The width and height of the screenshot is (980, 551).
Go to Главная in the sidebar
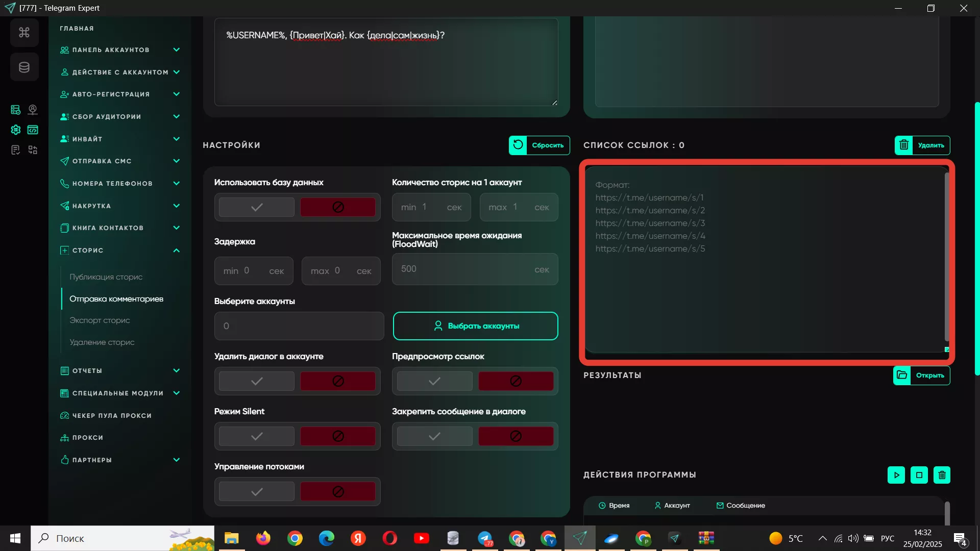point(77,29)
